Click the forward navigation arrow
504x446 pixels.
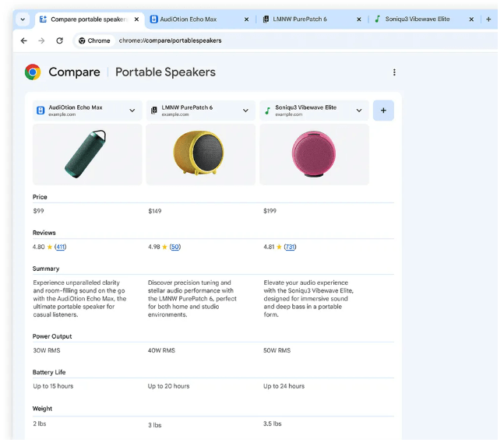coord(41,40)
